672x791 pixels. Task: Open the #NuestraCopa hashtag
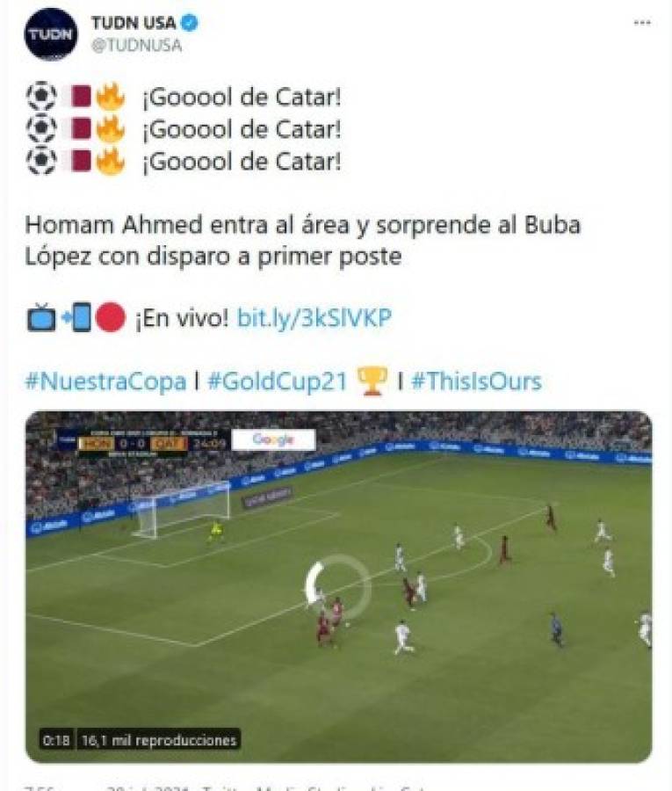pos(106,381)
